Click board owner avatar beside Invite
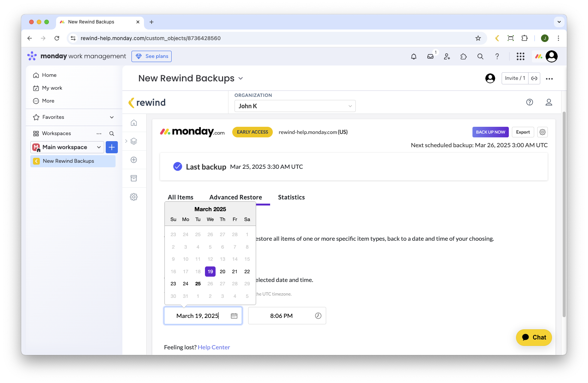 pyautogui.click(x=490, y=78)
